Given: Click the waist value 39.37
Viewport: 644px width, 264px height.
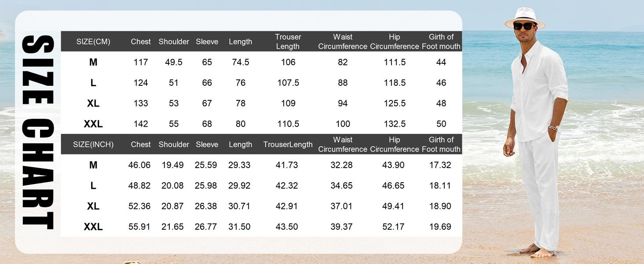Looking at the screenshot, I should pos(341,227).
